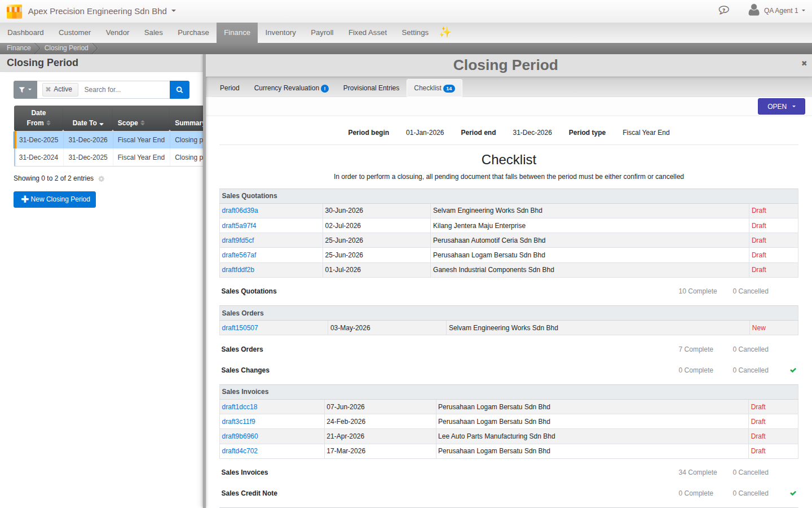Open sales quotation draft5a97f4

(239, 226)
